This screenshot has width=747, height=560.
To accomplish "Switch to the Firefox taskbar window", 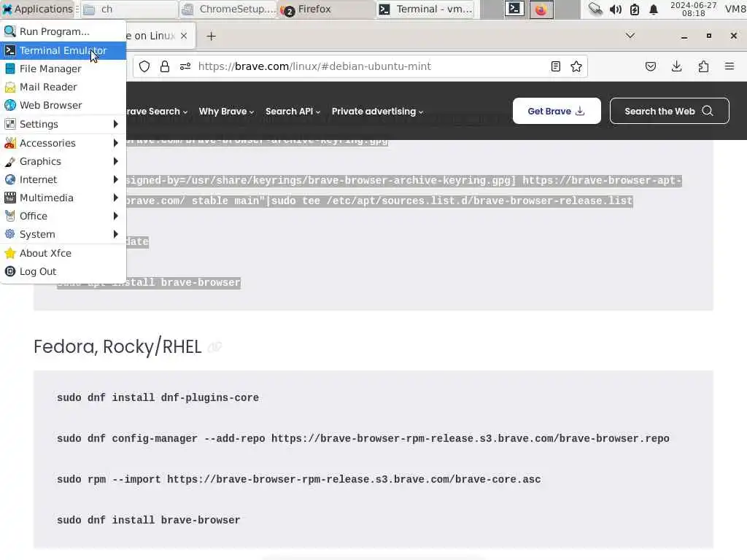I will pos(326,9).
